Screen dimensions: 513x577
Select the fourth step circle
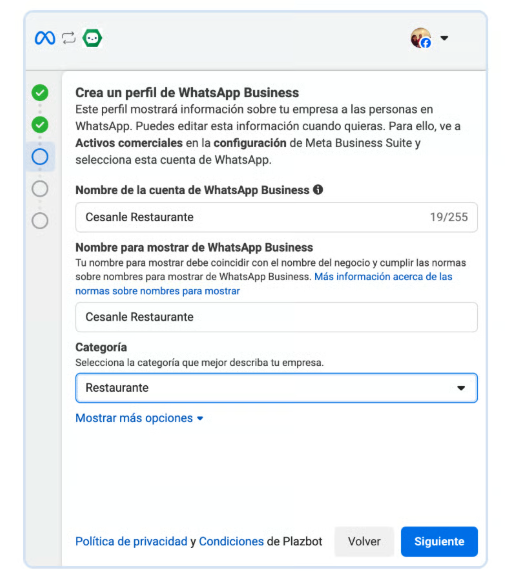tap(40, 188)
